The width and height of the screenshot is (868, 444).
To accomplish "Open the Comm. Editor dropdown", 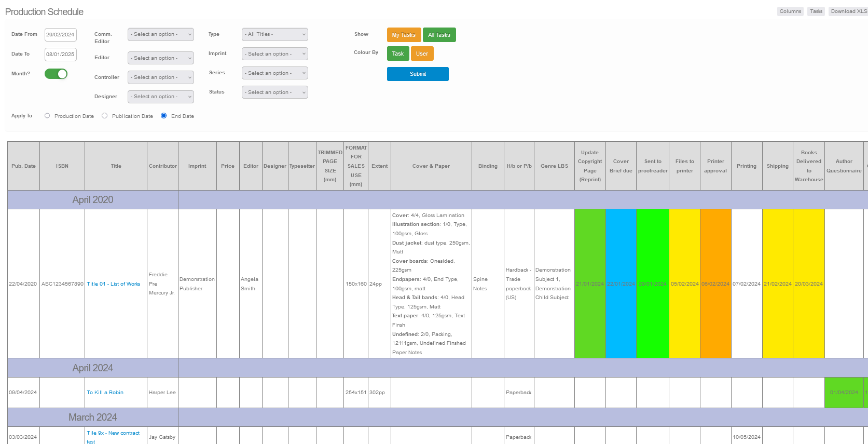I will point(160,34).
